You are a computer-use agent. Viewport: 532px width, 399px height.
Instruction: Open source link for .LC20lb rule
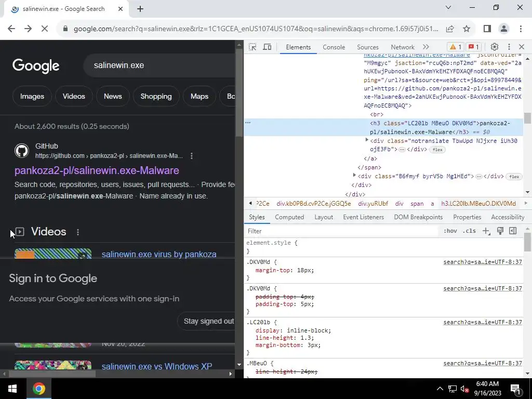tap(483, 322)
